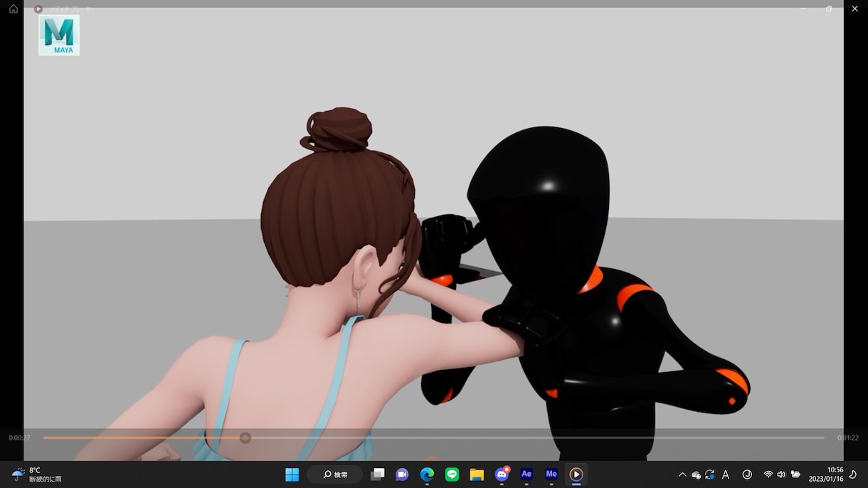
Task: Click the unplayed part of the video seek bar
Action: (x=537, y=437)
